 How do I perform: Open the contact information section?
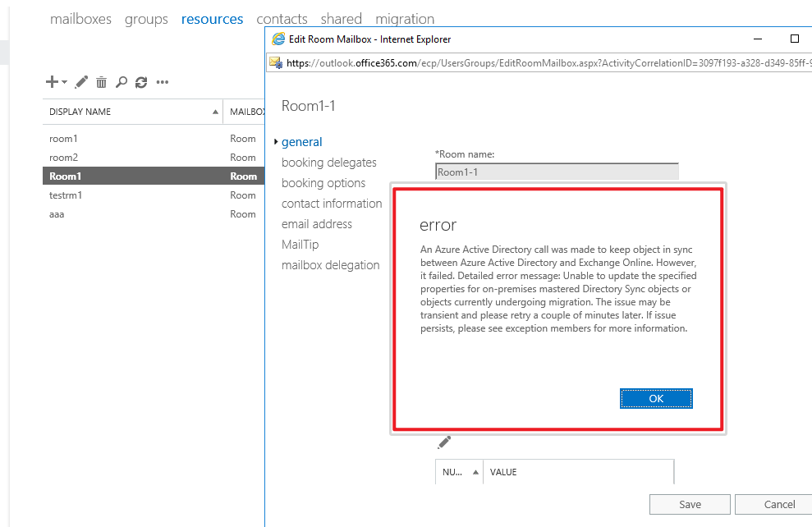[x=332, y=204]
